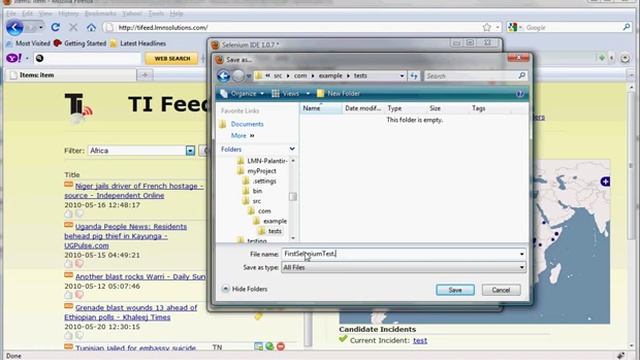Click the folder tree scrollbar thumb
This screenshot has height=360, width=640.
[x=293, y=196]
